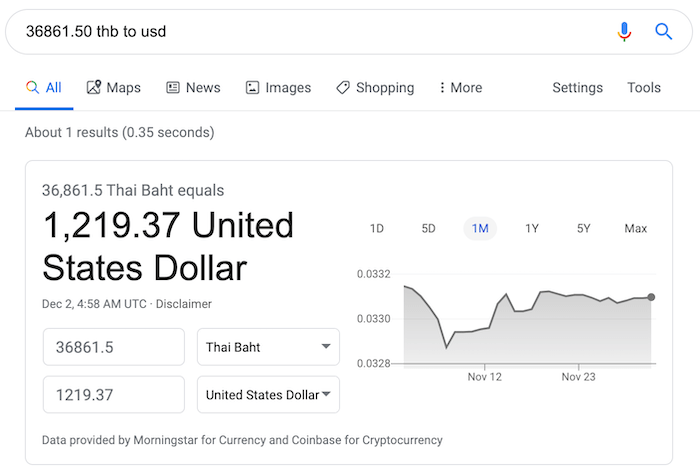Open the Disclaimer link
This screenshot has width=700, height=473.
tap(183, 304)
